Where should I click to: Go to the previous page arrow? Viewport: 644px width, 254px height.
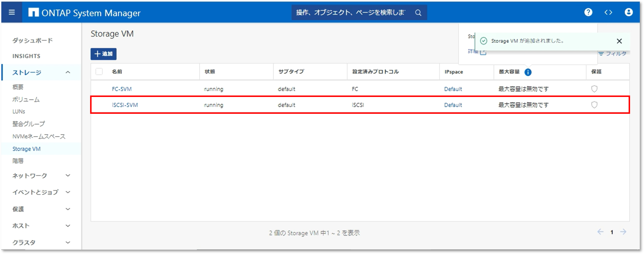[x=600, y=232]
